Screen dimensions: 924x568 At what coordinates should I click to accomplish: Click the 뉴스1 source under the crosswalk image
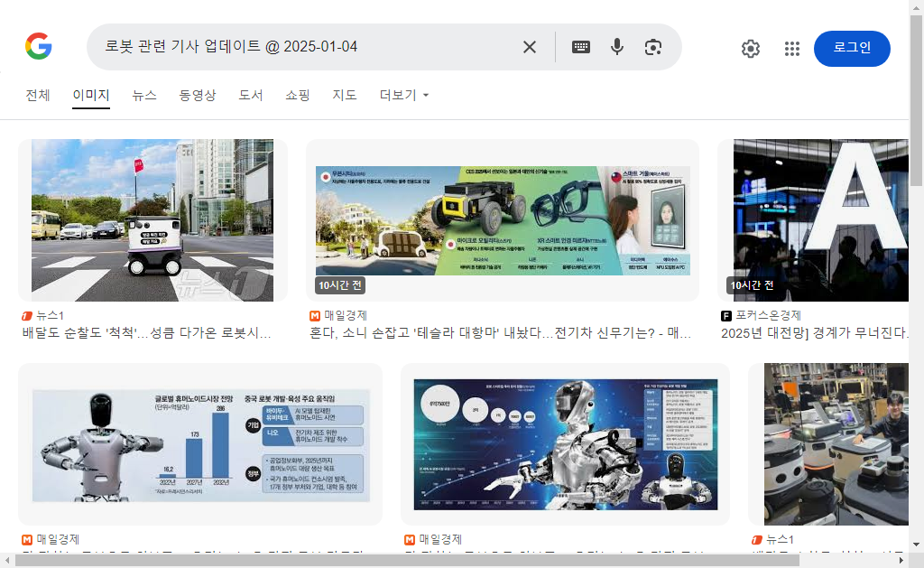click(x=43, y=315)
